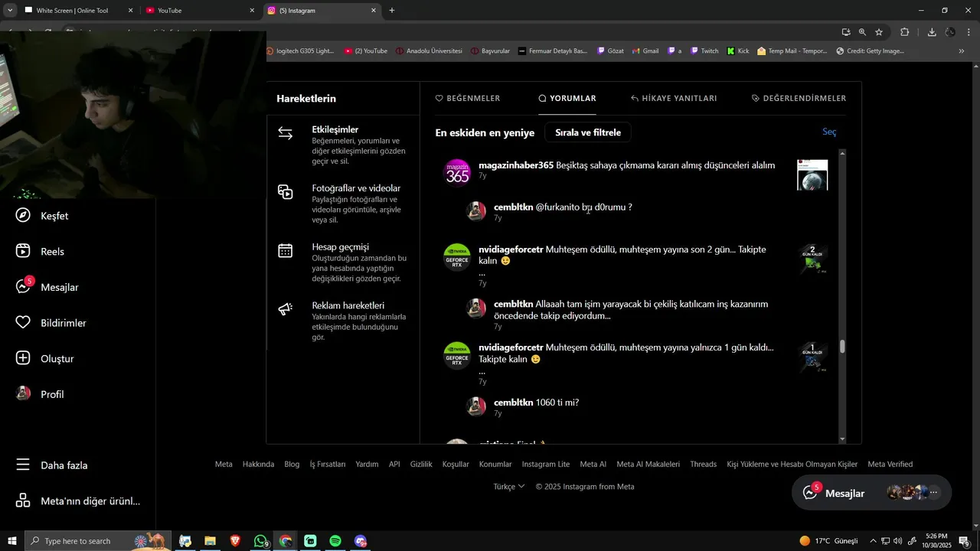The width and height of the screenshot is (980, 551).
Task: Open the Kick bookmark
Action: [738, 51]
